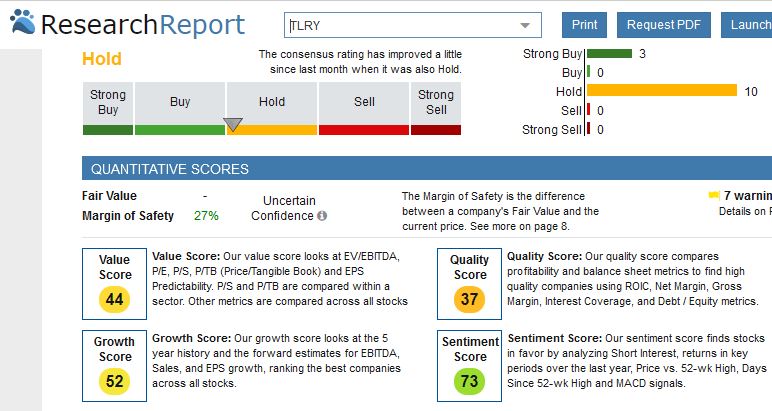Click the ResearchReport paw logo icon
Image resolution: width=772 pixels, height=411 pixels.
tap(20, 22)
